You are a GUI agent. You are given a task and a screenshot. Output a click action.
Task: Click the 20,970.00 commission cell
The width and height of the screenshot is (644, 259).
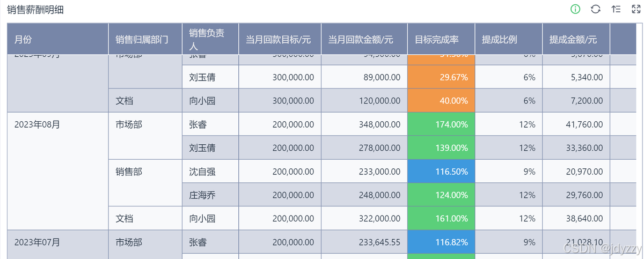pyautogui.click(x=576, y=172)
